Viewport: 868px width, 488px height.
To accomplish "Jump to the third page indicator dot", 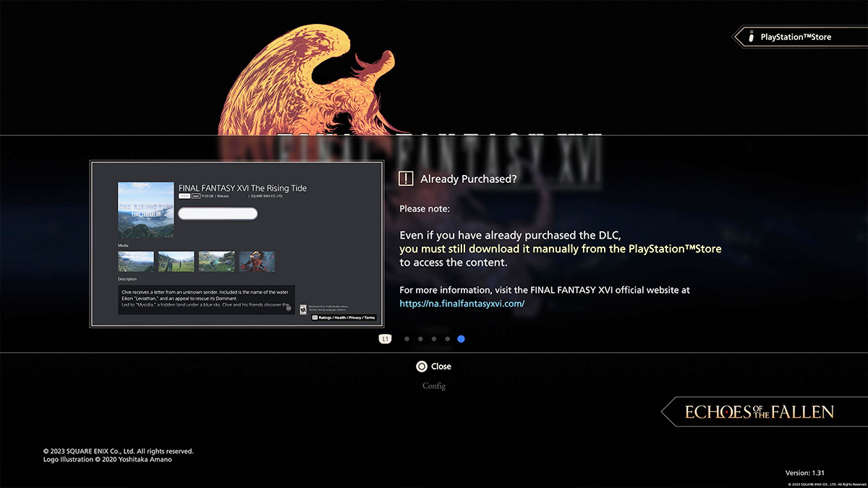I will point(434,338).
